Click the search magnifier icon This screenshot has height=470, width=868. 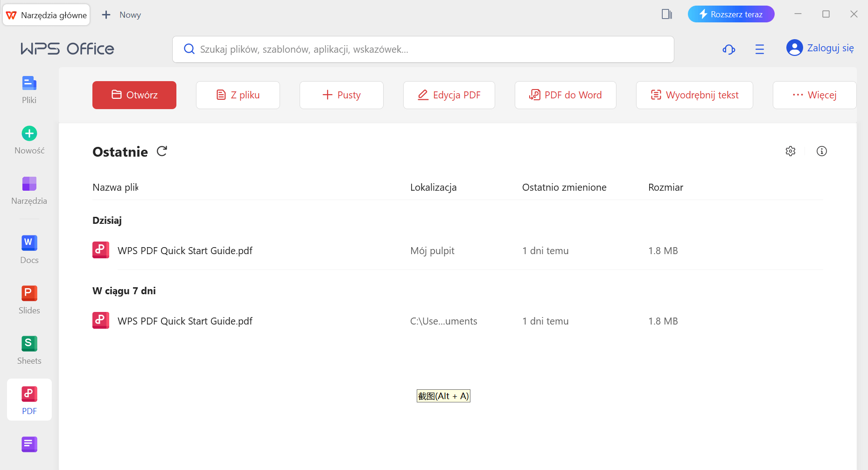coord(189,49)
